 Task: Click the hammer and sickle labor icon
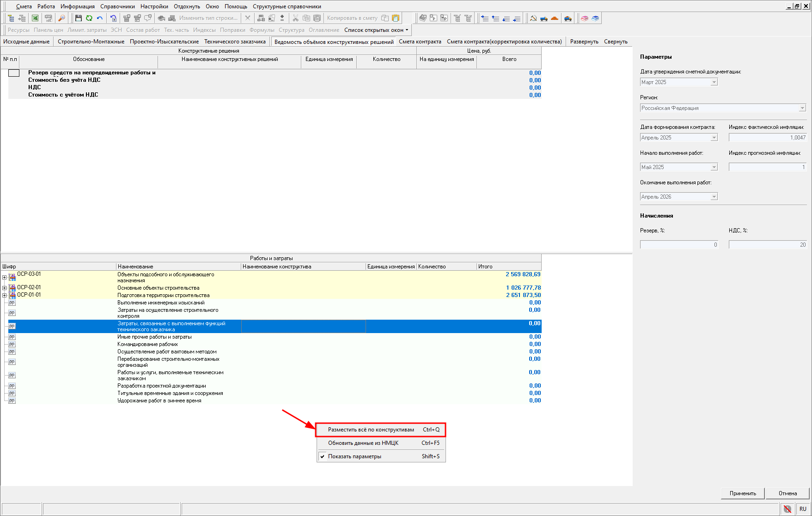pos(533,18)
